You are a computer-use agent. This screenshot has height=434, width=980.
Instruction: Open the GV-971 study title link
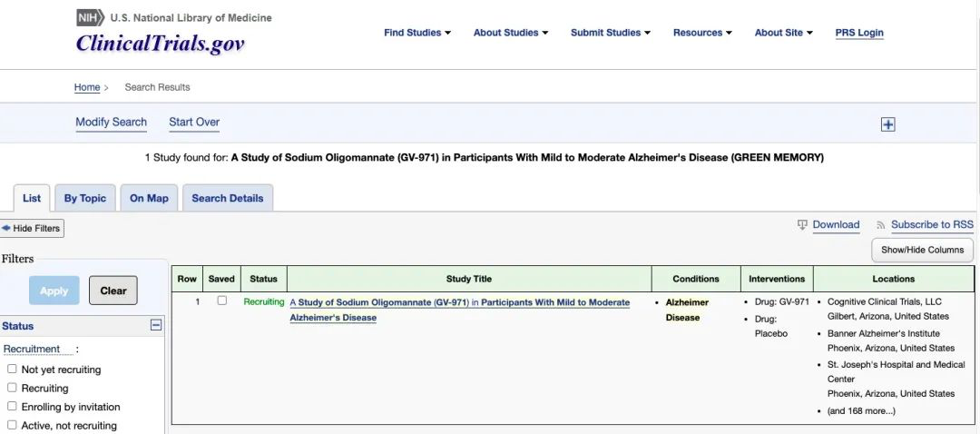(459, 311)
